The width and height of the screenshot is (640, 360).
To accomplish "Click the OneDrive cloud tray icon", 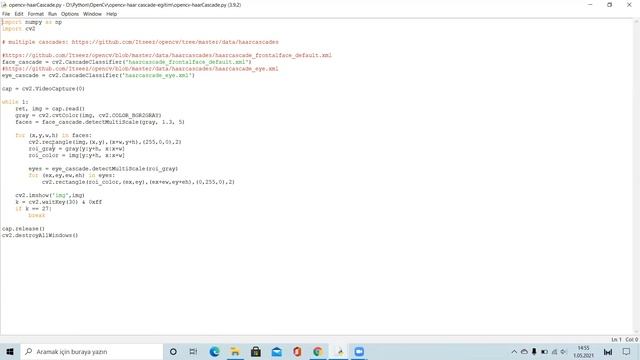I will 524,351.
